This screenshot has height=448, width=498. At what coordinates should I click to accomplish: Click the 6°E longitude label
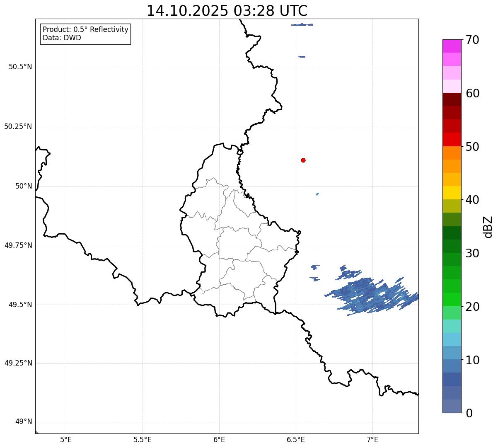219,439
